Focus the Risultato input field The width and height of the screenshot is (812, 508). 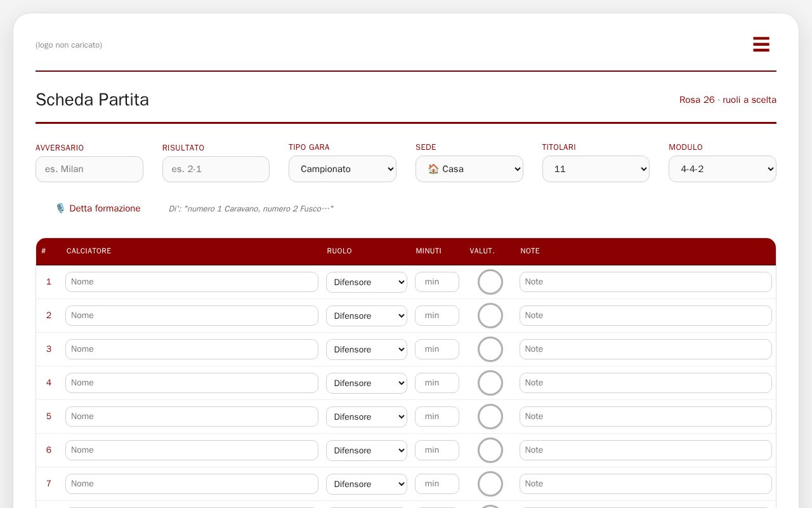[x=216, y=169]
